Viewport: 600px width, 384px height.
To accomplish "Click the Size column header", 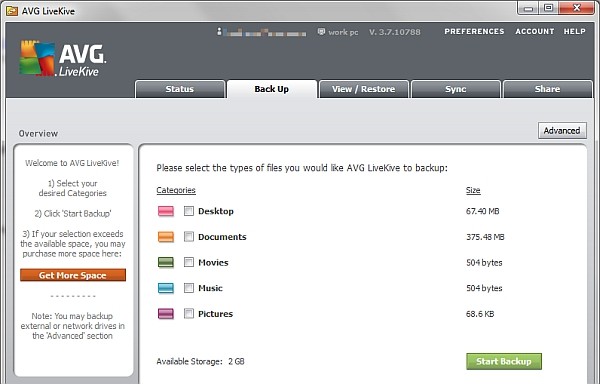I will (x=473, y=190).
